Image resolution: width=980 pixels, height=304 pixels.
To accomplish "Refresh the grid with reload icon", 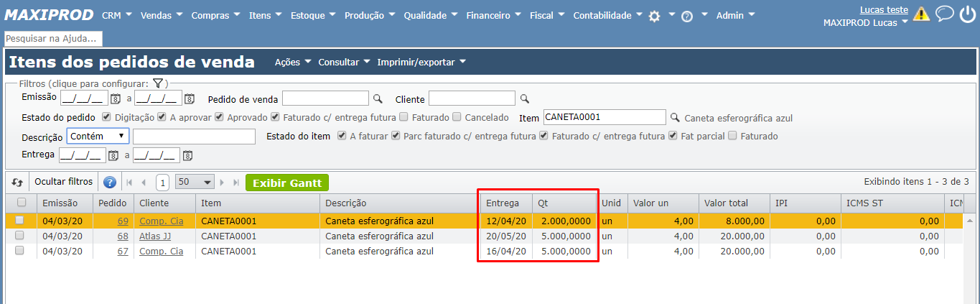I will coord(17,183).
